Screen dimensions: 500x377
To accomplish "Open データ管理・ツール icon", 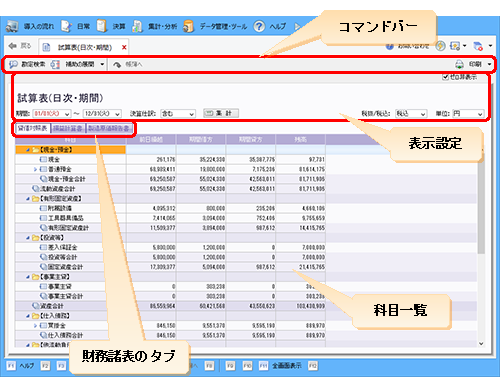I will 188,26.
